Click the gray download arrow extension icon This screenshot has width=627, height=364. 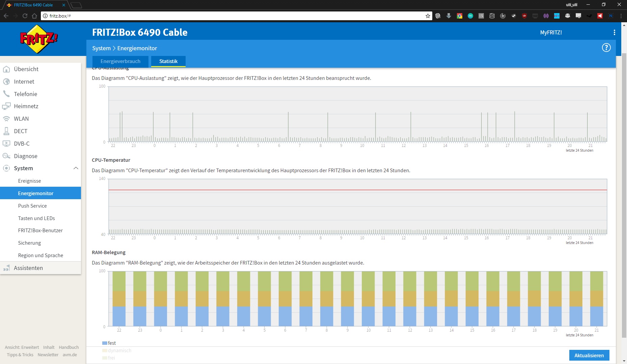click(449, 16)
